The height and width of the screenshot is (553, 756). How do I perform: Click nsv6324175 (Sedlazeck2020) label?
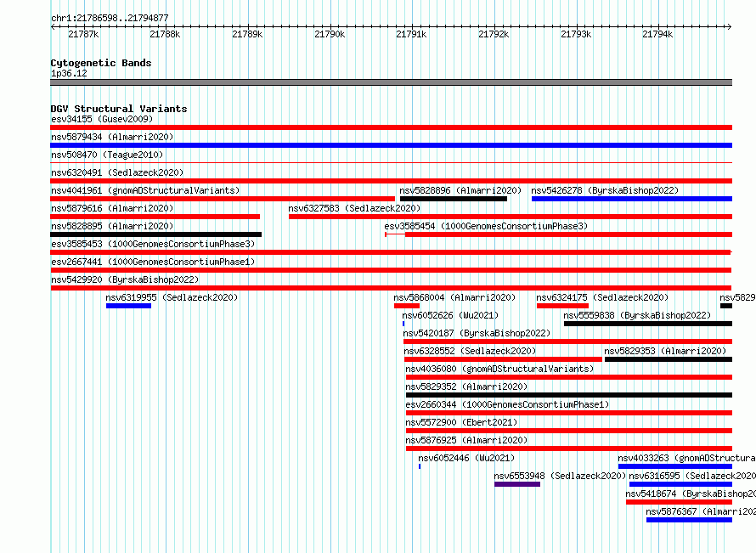[602, 297]
